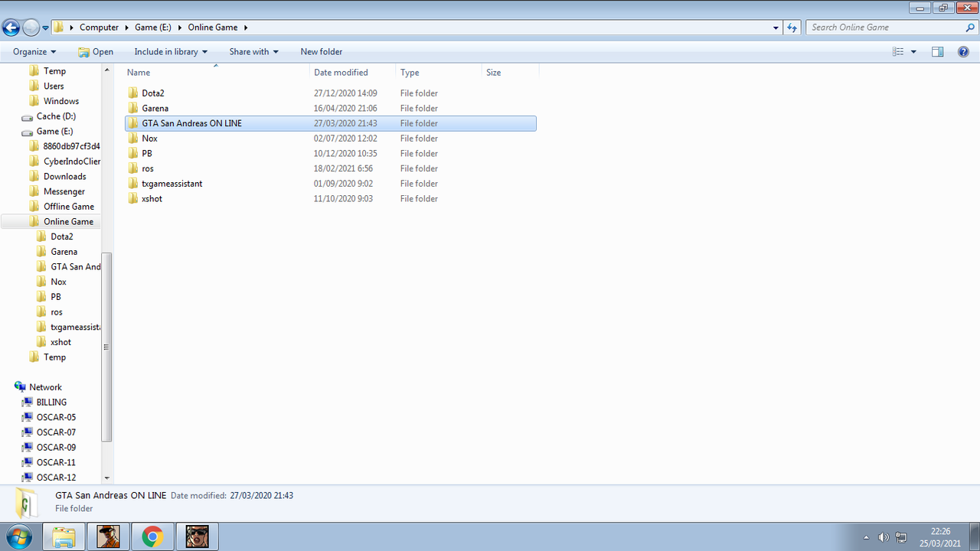This screenshot has width=980, height=551.
Task: Click the navigation pane scrollbar down arrow
Action: pyautogui.click(x=106, y=478)
